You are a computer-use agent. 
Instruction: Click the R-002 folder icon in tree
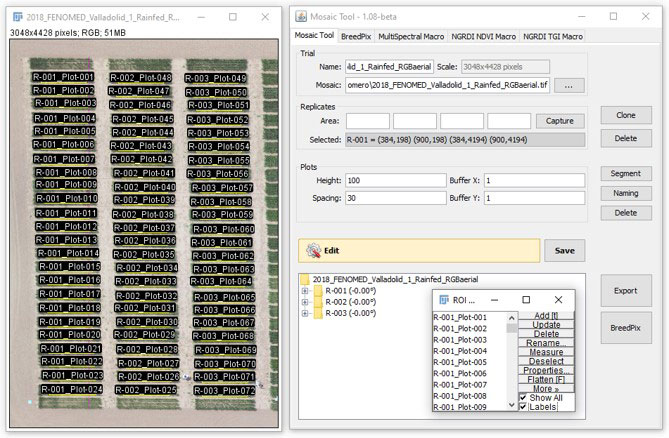coord(318,302)
